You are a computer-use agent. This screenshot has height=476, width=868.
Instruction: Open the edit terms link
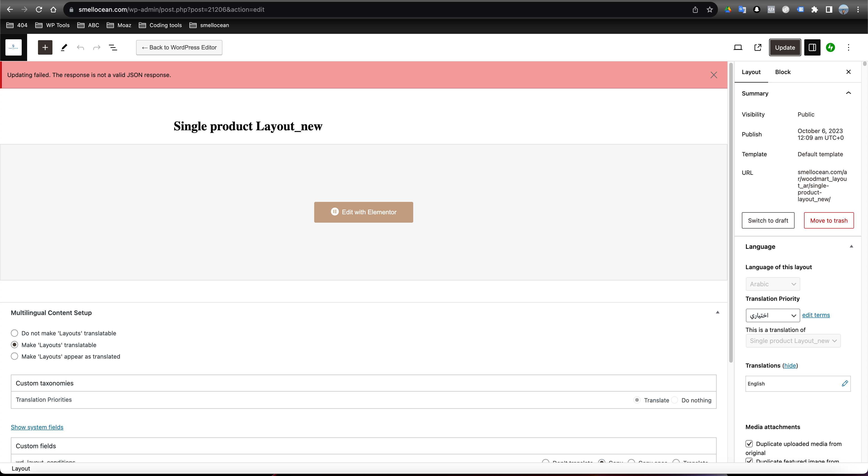[x=816, y=315]
